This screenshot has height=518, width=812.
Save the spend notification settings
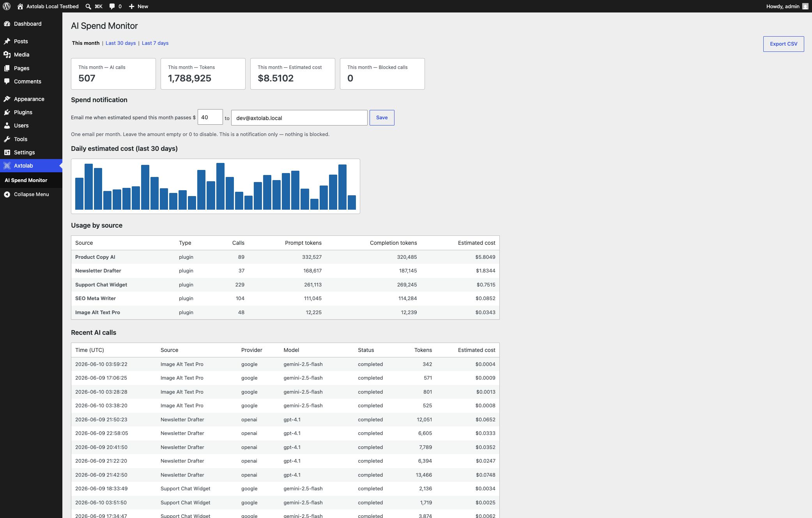click(382, 118)
